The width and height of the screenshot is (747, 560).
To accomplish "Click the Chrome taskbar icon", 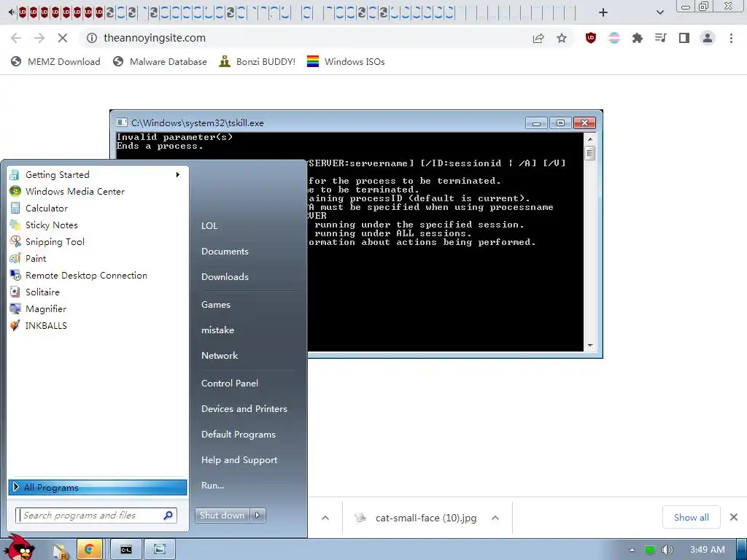I will [89, 550].
